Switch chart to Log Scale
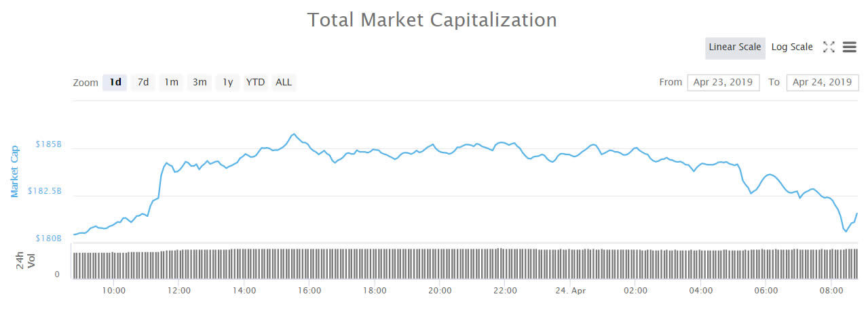The image size is (868, 309). click(x=792, y=47)
